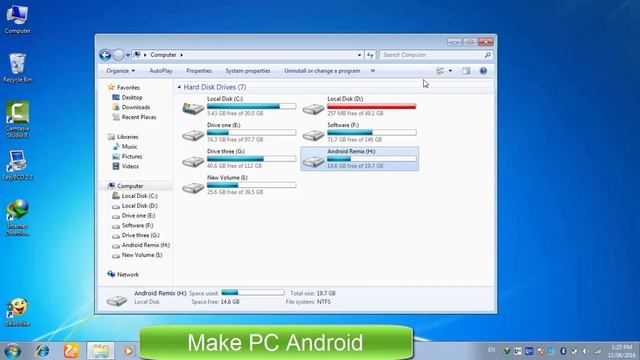Select Local Disk (C:) in the navigation tree

click(139, 196)
